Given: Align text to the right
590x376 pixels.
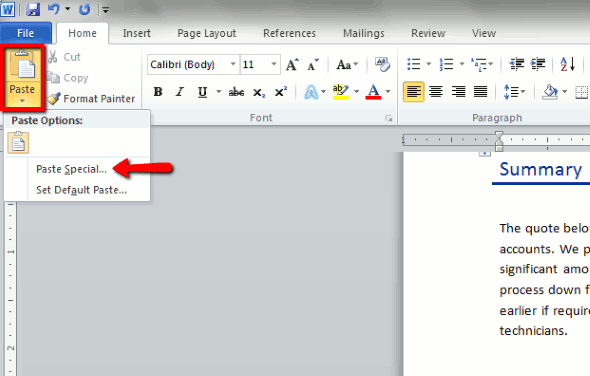Looking at the screenshot, I should coord(459,92).
